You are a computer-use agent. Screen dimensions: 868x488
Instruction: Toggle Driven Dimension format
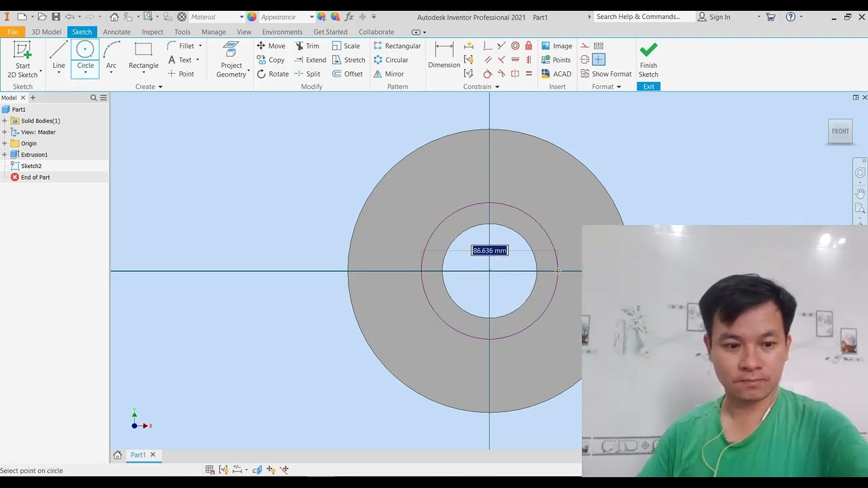[x=598, y=46]
